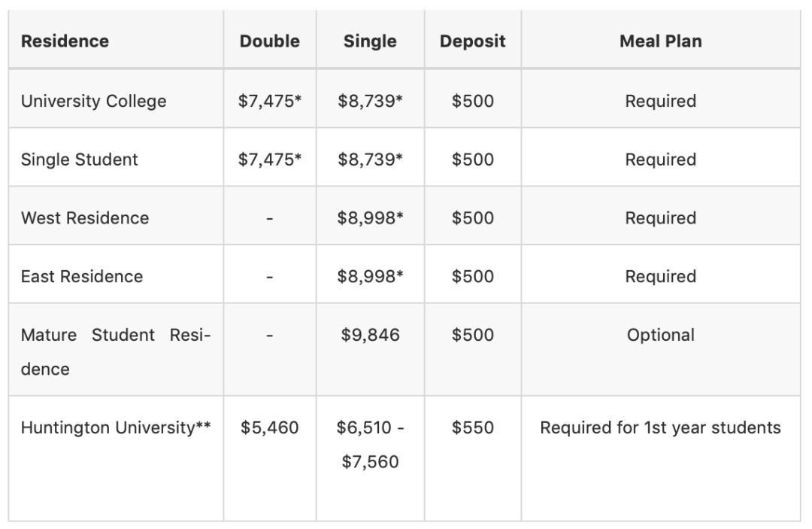Click the $550 deposit amount
This screenshot has width=812, height=529.
pos(472,428)
